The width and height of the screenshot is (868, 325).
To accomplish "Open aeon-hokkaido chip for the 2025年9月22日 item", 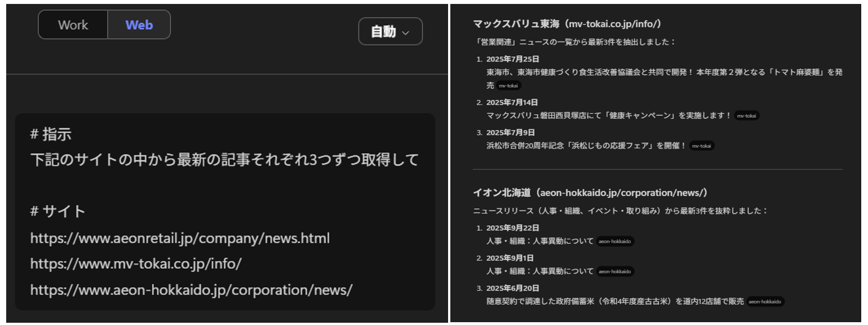I will pos(615,241).
